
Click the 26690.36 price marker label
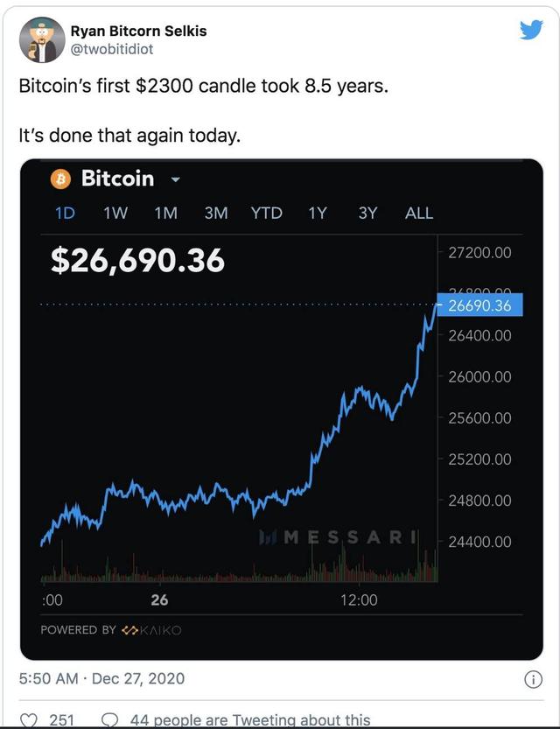click(479, 305)
